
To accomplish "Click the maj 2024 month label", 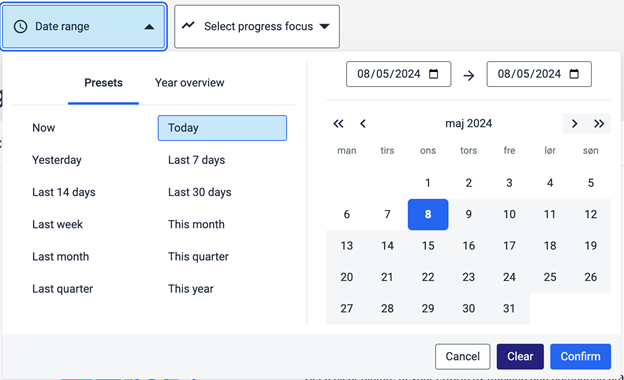I will (468, 123).
